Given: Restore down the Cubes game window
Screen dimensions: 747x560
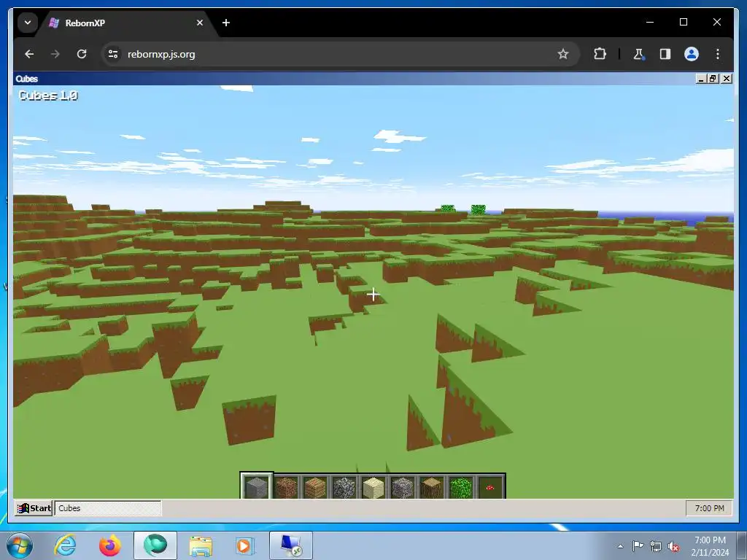Looking at the screenshot, I should coord(713,79).
